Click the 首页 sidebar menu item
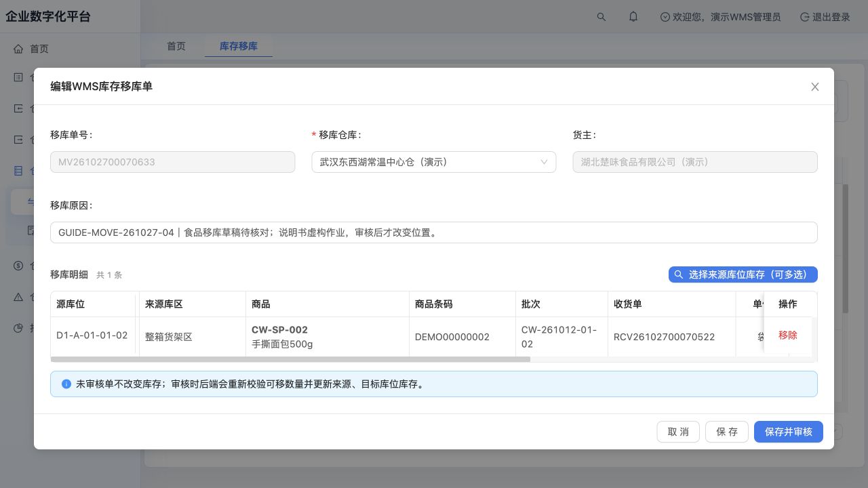 71,49
